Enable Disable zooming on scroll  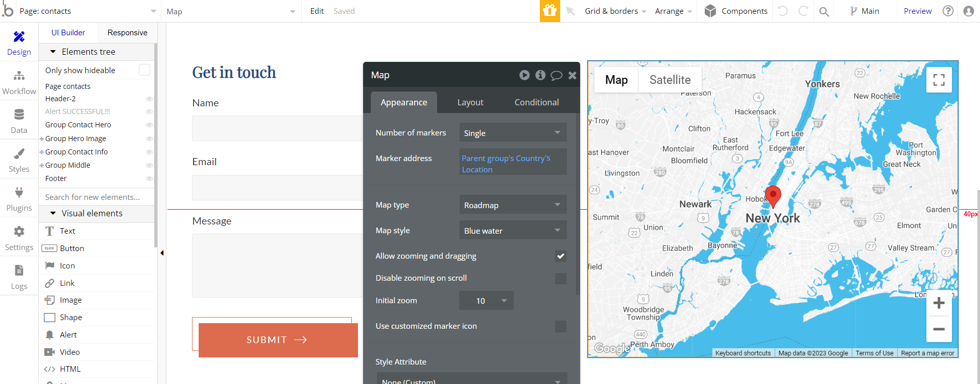pos(560,278)
